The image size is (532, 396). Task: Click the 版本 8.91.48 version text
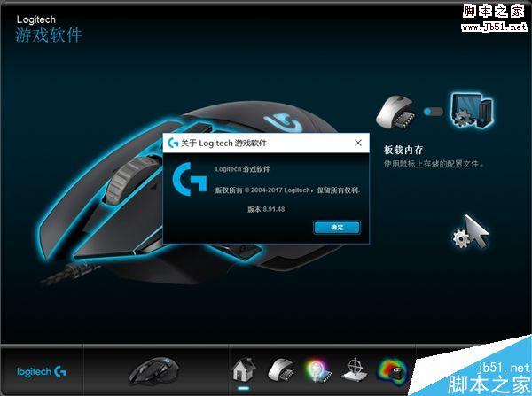266,209
